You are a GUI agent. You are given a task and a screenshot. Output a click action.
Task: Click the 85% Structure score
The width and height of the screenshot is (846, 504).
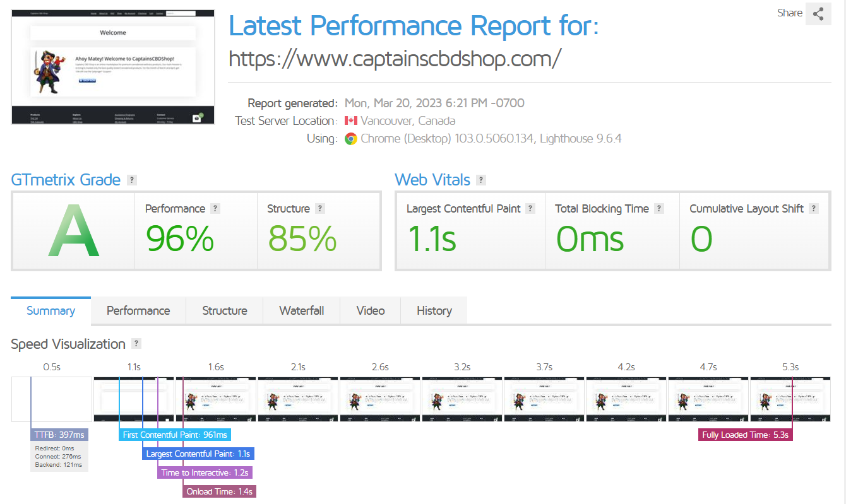(302, 238)
